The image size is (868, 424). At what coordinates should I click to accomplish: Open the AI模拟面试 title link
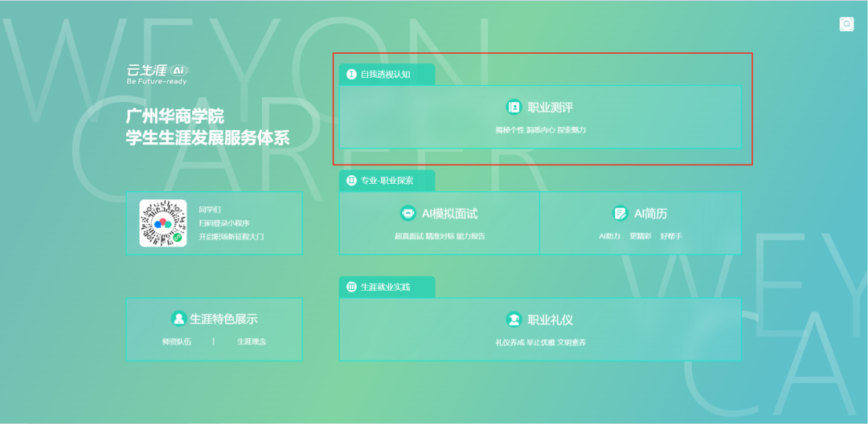pyautogui.click(x=449, y=214)
